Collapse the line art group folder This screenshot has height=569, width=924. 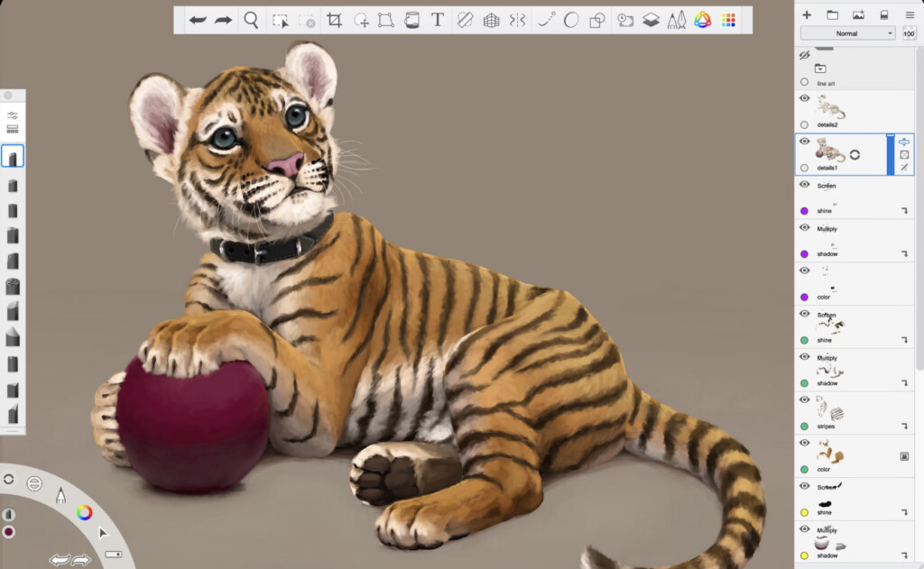click(820, 69)
